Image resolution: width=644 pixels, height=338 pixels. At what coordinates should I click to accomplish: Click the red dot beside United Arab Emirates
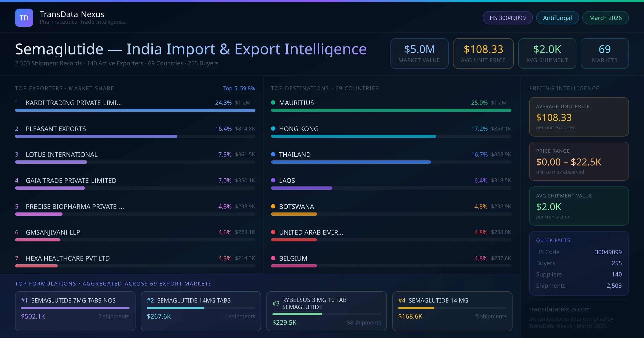coord(273,232)
